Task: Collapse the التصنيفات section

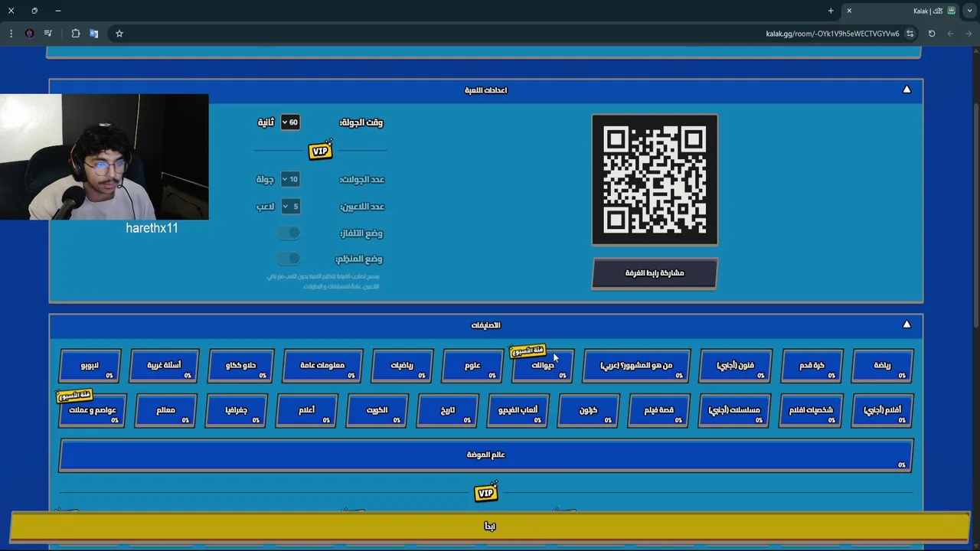Action: 906,324
